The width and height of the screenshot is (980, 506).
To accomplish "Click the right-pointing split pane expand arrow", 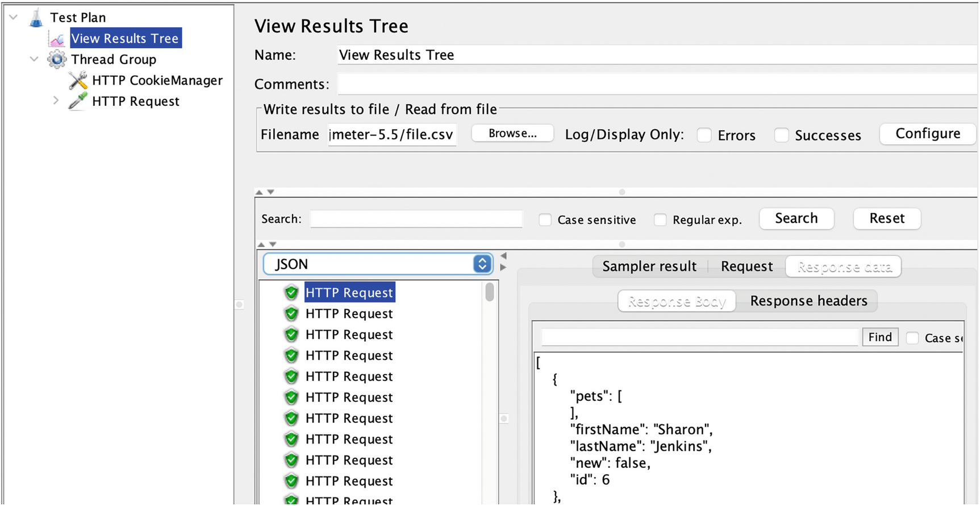I will pos(503,267).
